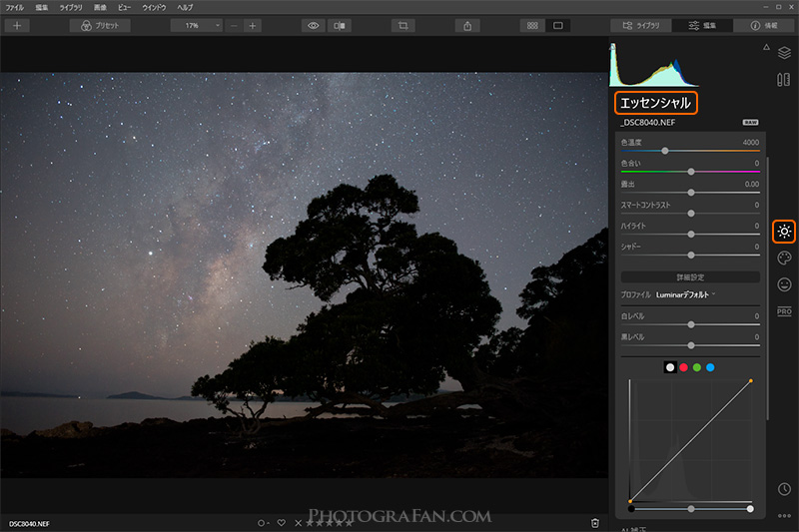Viewport: 799px width, 532px height.
Task: Adjust the スマートコントラスト slider
Action: point(690,214)
